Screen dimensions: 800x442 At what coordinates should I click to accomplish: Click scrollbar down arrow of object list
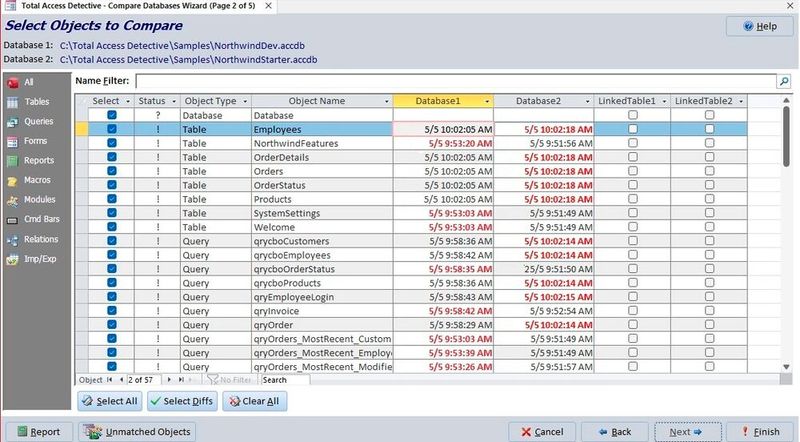tap(786, 367)
